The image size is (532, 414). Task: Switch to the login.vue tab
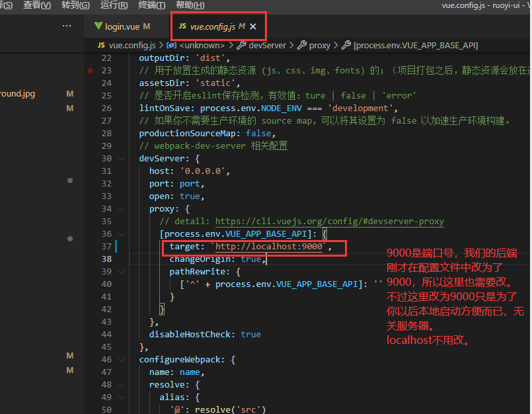click(x=122, y=26)
